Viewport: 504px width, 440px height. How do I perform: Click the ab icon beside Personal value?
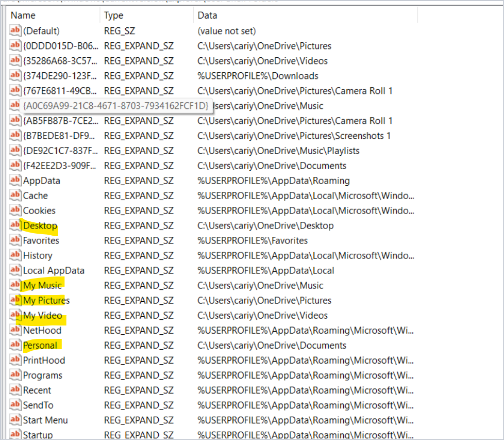click(x=15, y=345)
